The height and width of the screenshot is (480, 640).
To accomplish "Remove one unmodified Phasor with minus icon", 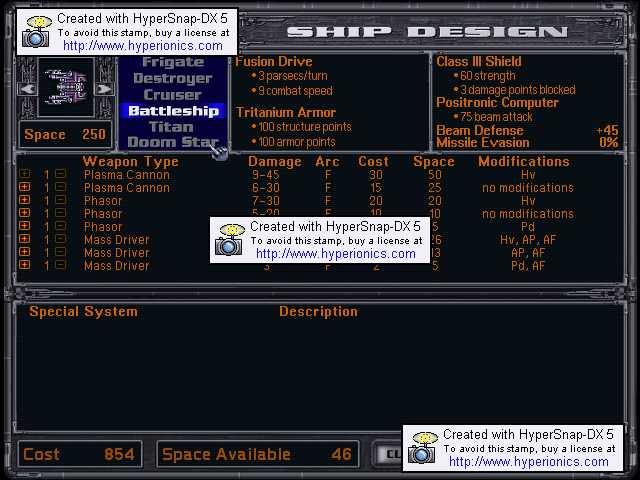I will 60,213.
